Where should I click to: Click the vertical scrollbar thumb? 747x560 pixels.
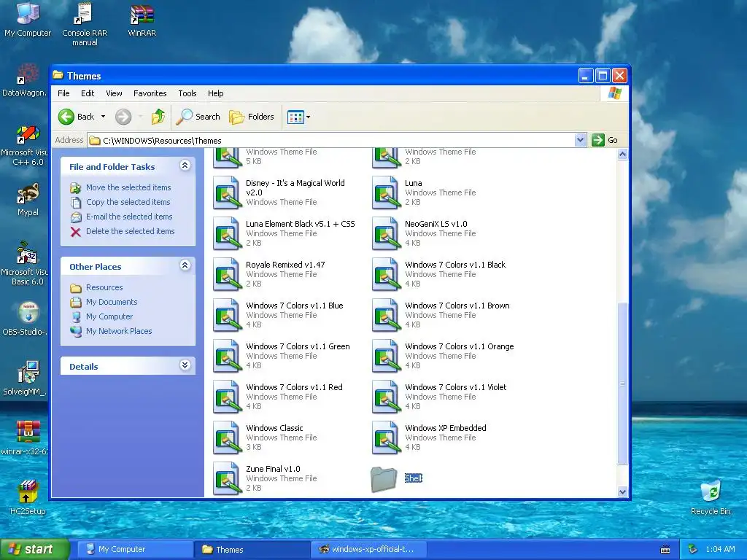coord(622,384)
